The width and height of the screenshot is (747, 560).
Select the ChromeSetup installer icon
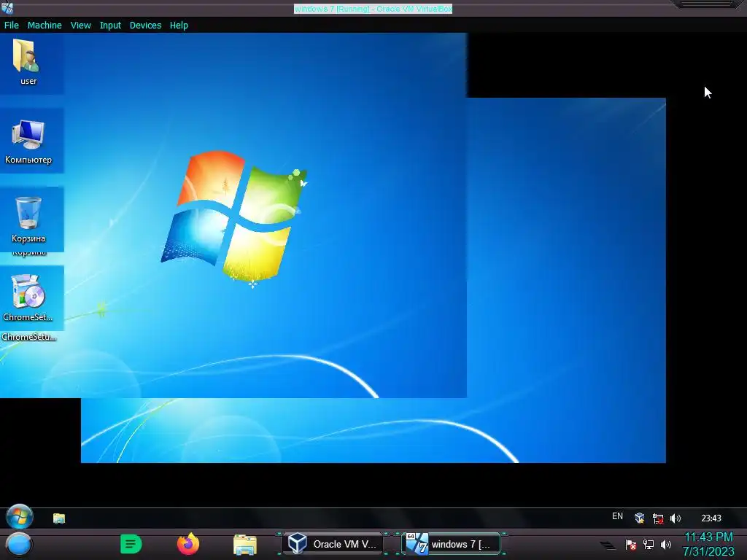(28, 298)
